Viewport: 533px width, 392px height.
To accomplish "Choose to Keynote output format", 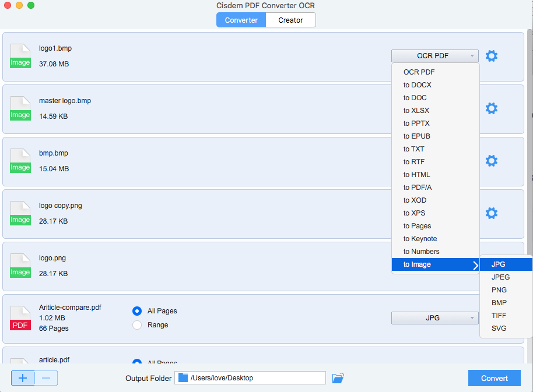I will tap(436, 239).
